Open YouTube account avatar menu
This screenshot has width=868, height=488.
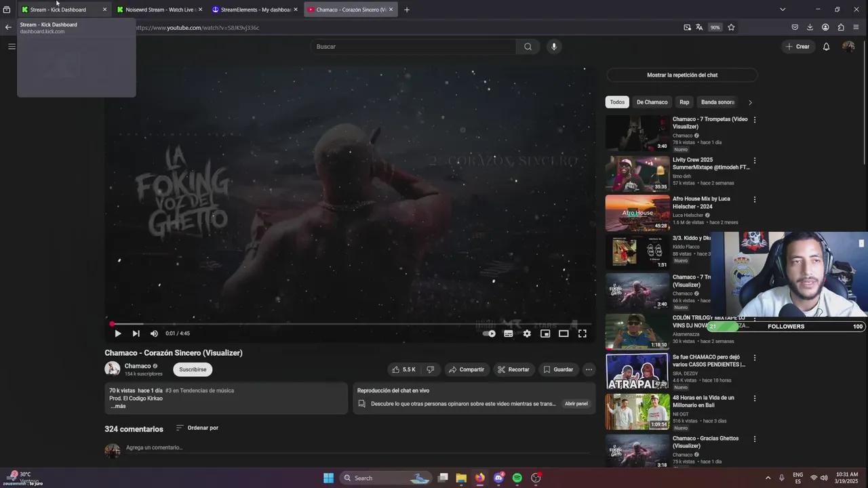pyautogui.click(x=848, y=47)
